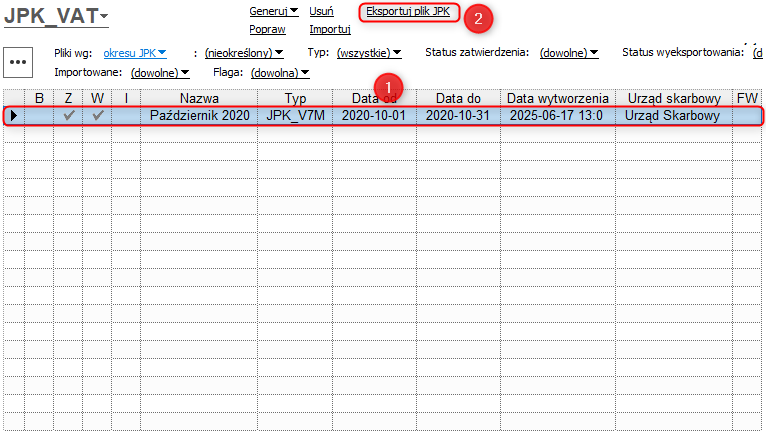This screenshot has width=766, height=437.
Task: Open the (nieokreślony) period dropdown
Action: click(244, 53)
